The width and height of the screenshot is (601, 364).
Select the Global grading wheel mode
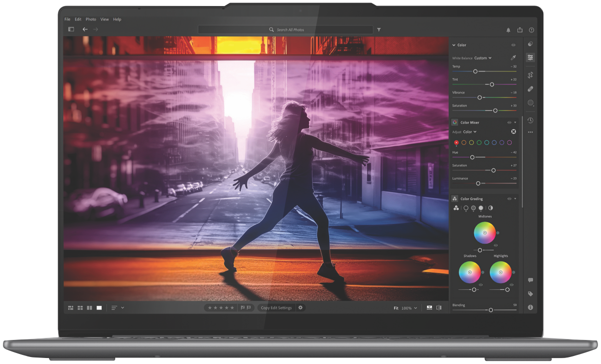[x=490, y=208]
